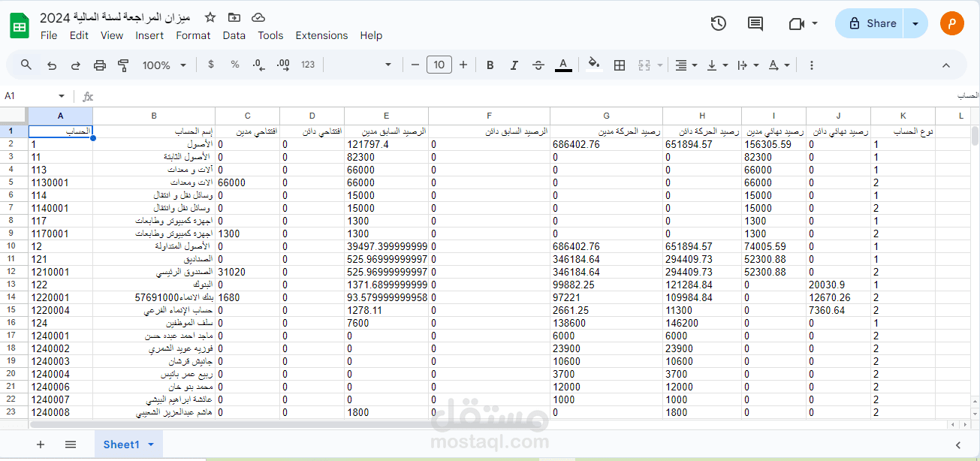
Task: Open the Share options arrow
Action: click(915, 23)
